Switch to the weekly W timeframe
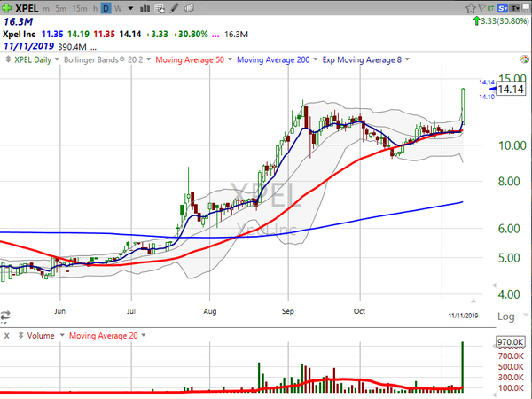The image size is (532, 399). coord(118,9)
